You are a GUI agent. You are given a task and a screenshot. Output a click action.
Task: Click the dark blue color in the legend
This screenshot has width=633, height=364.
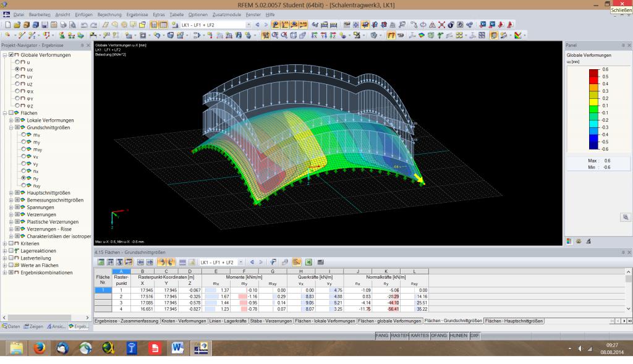click(x=594, y=146)
